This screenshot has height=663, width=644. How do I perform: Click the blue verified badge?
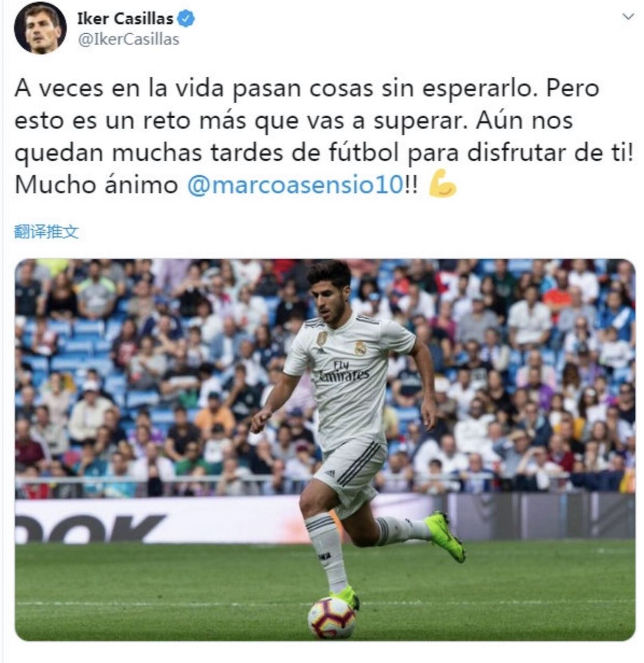pyautogui.click(x=186, y=19)
